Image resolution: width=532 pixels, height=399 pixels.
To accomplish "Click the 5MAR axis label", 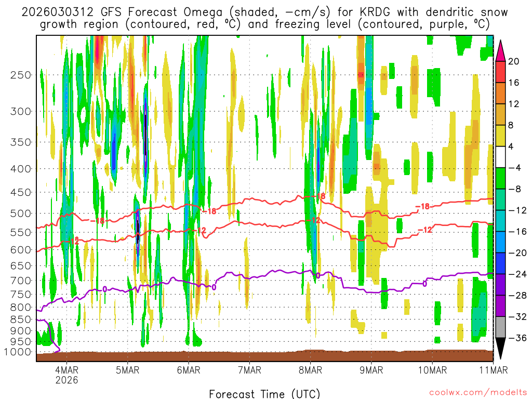I will click(128, 370).
